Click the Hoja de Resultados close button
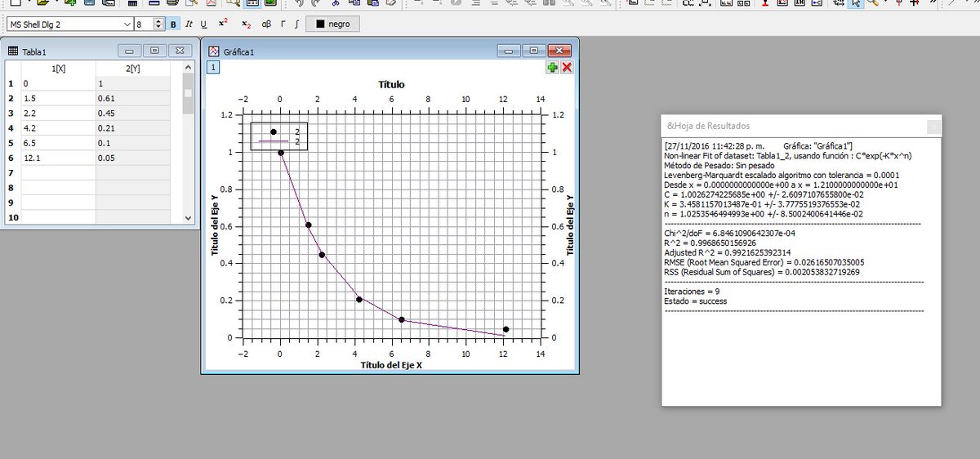 (x=933, y=126)
